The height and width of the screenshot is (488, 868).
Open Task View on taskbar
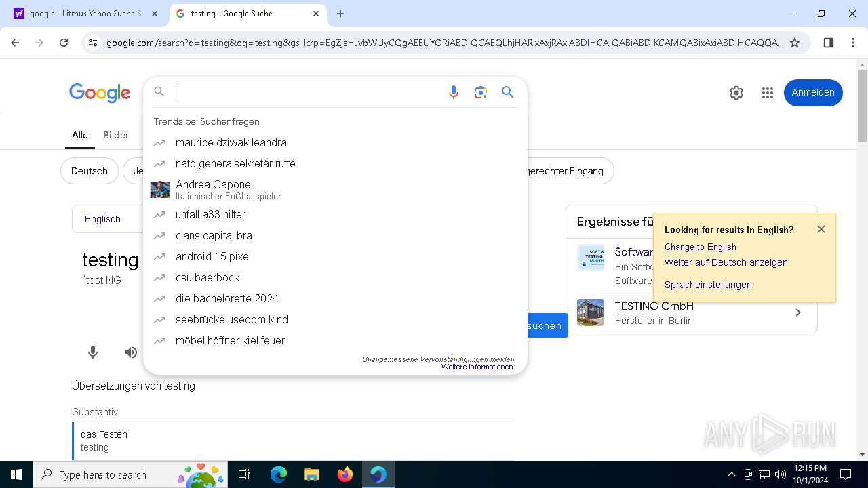tap(244, 474)
